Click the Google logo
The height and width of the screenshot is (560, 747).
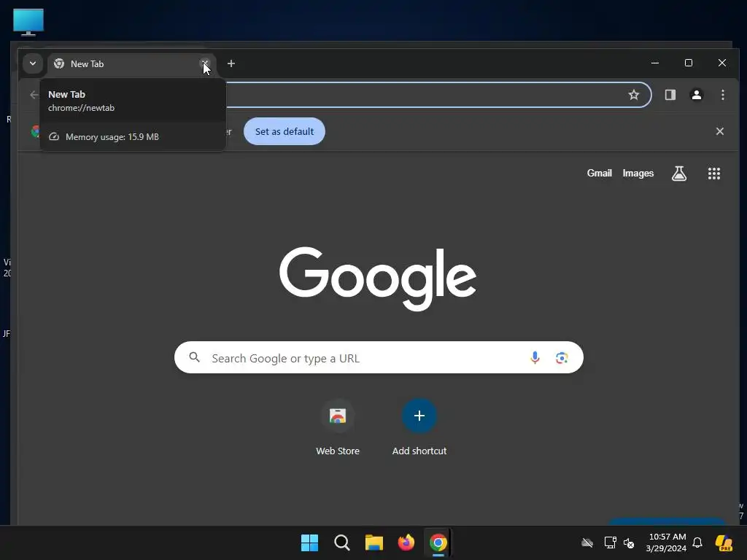[378, 279]
